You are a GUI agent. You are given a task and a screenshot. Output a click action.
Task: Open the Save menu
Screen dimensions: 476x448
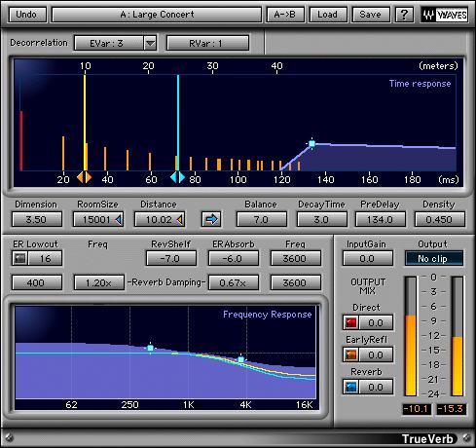pyautogui.click(x=371, y=15)
